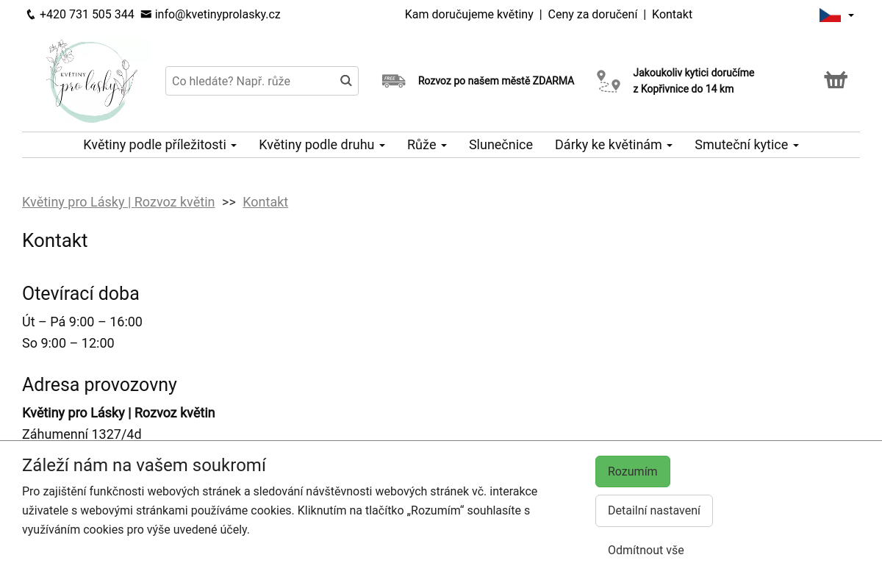The image size is (882, 588).
Task: Open the Růže dropdown menu
Action: [x=427, y=145]
